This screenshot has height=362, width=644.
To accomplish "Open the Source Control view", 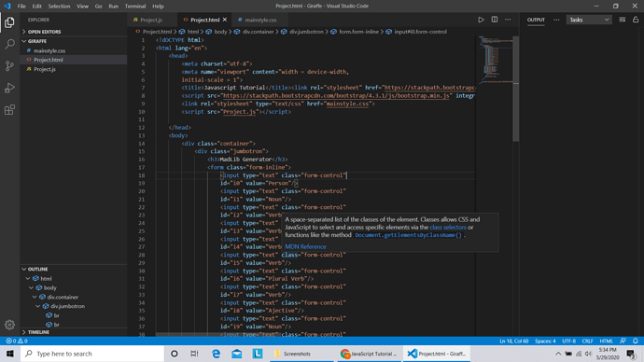I will point(9,65).
